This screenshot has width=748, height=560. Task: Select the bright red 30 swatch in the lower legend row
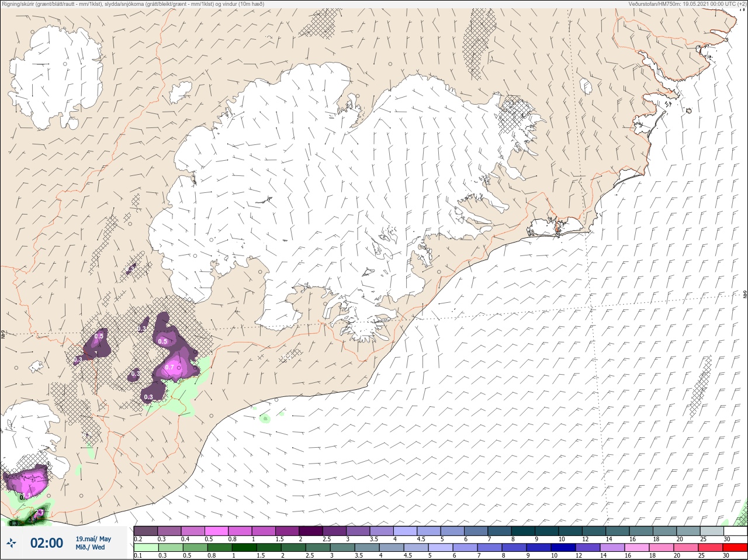(x=735, y=548)
